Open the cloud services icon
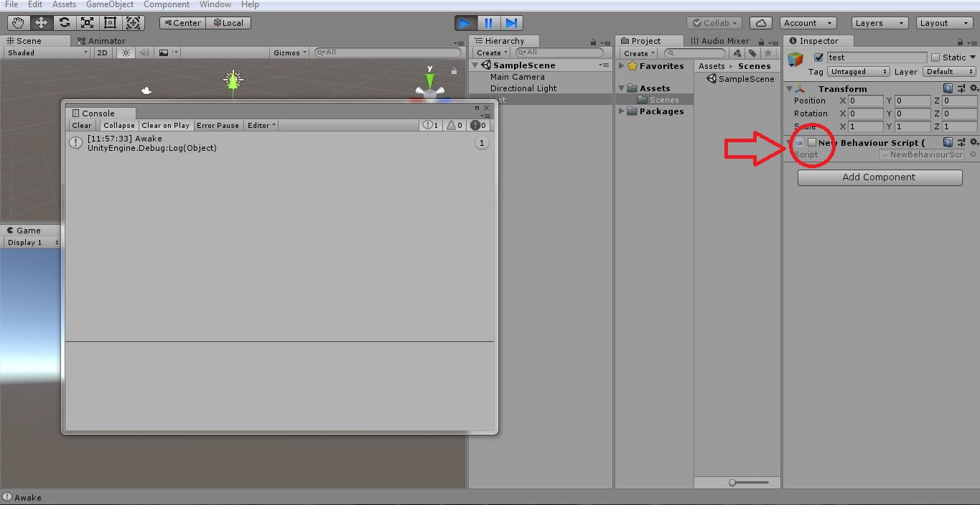The width and height of the screenshot is (980, 505). point(762,23)
